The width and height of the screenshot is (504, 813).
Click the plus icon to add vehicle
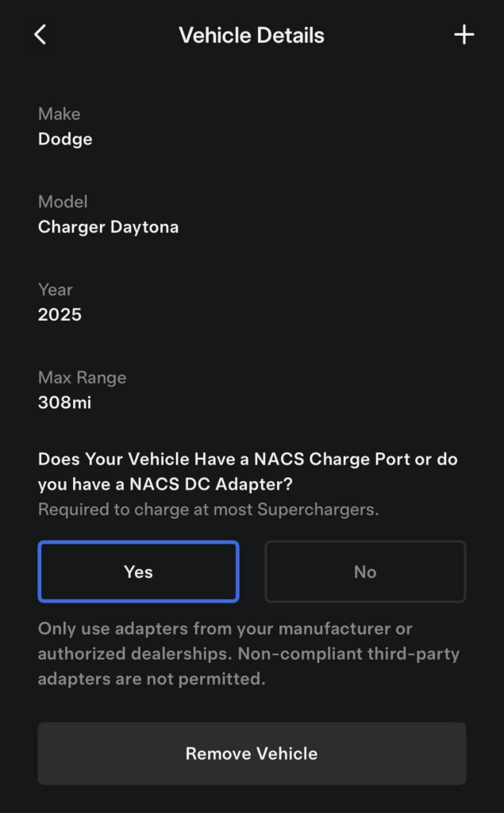[x=464, y=35]
